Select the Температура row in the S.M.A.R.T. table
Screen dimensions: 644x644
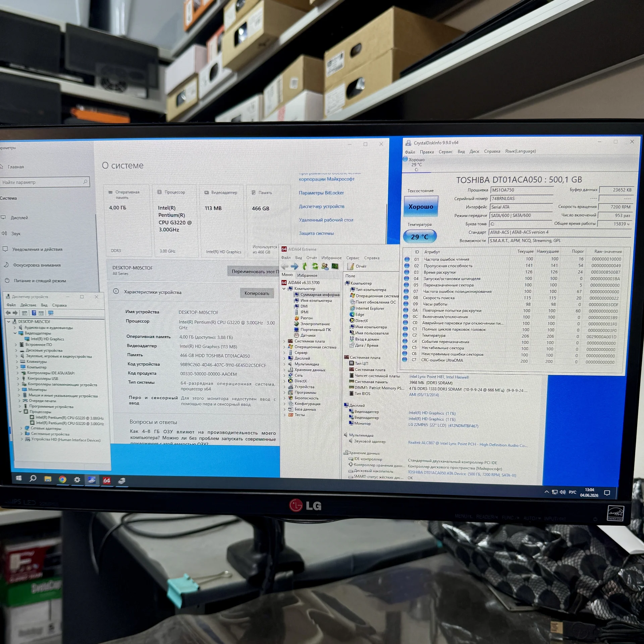pyautogui.click(x=513, y=336)
